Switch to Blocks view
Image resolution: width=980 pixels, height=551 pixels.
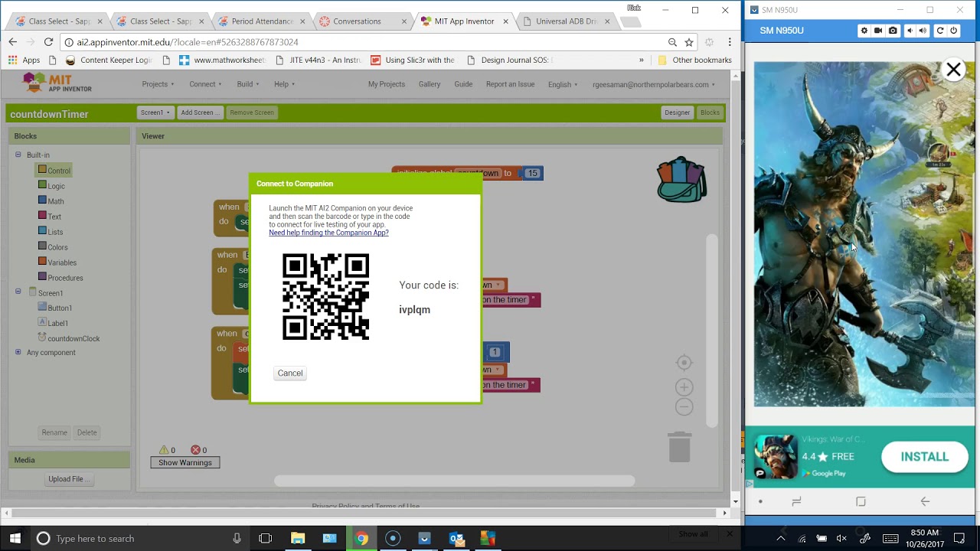pyautogui.click(x=710, y=112)
